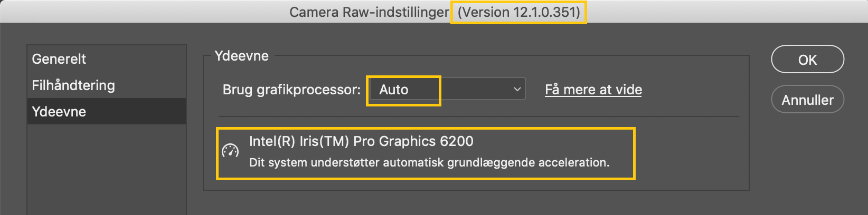The height and width of the screenshot is (215, 868).
Task: Click the GPU performance speedometer icon
Action: (x=230, y=151)
